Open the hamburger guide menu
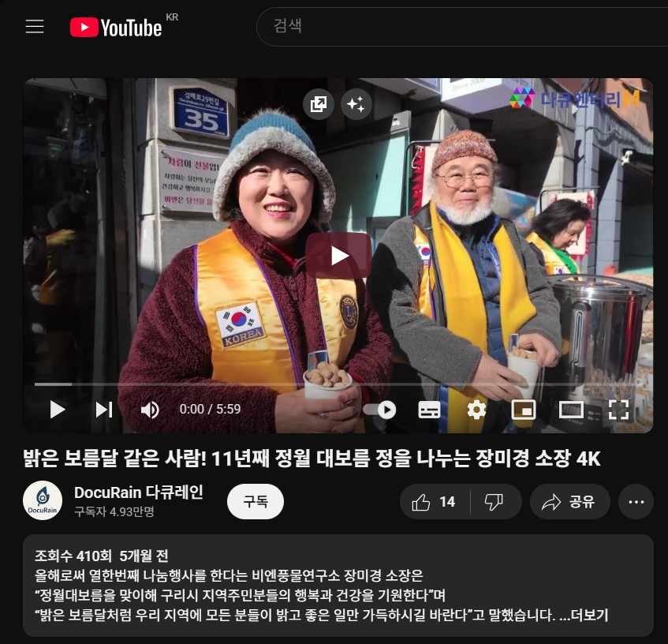This screenshot has height=644, width=668. [35, 27]
